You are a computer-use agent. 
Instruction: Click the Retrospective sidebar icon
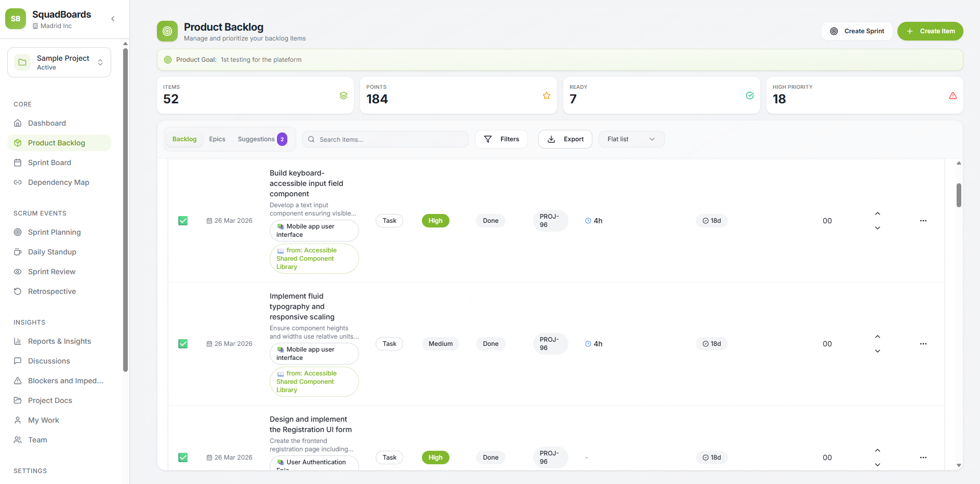(x=18, y=291)
